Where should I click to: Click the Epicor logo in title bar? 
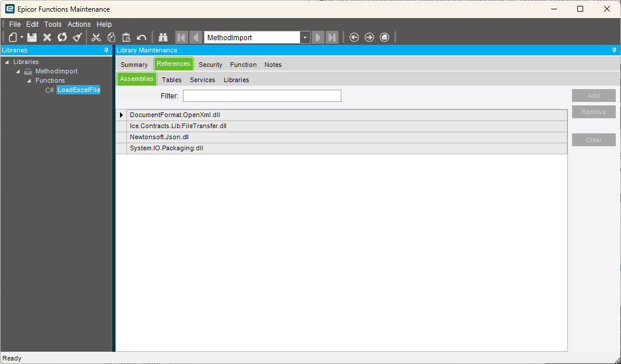point(10,9)
